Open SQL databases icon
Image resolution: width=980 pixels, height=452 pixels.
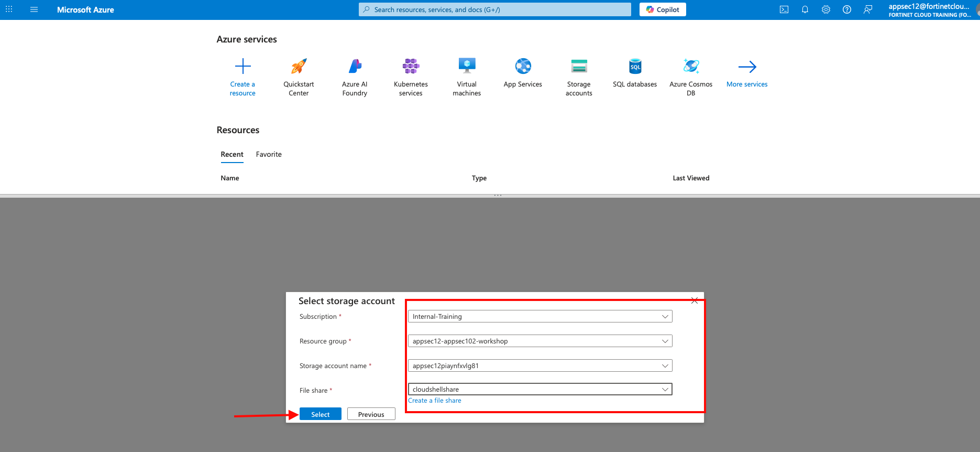635,66
